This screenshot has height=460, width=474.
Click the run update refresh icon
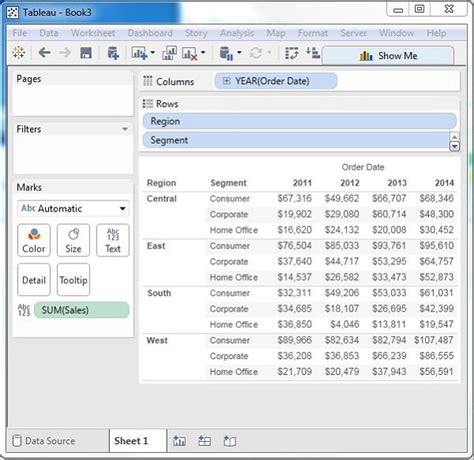point(256,53)
